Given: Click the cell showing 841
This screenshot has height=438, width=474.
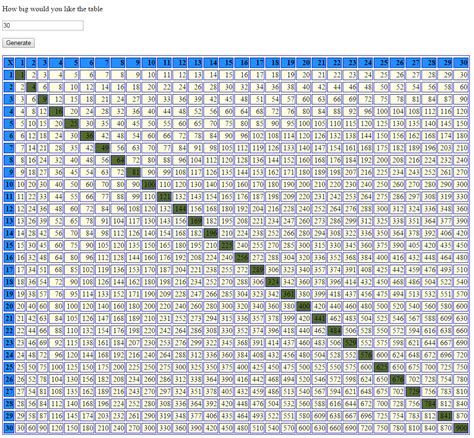Looking at the screenshot, I should 445,416.
